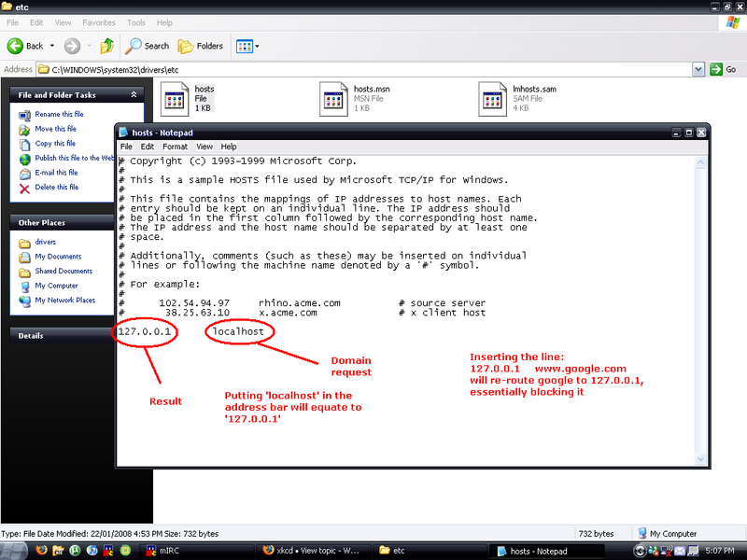Image resolution: width=747 pixels, height=560 pixels.
Task: Click the Back arrow icon in Explorer
Action: (15, 46)
